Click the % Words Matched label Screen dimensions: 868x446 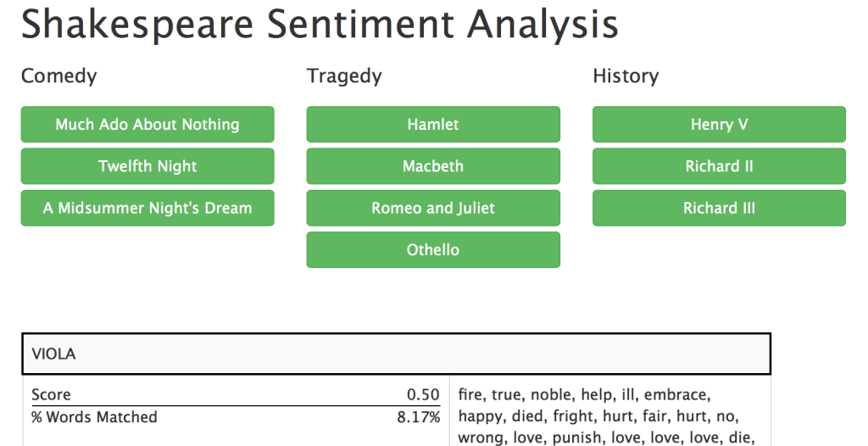tap(94, 416)
